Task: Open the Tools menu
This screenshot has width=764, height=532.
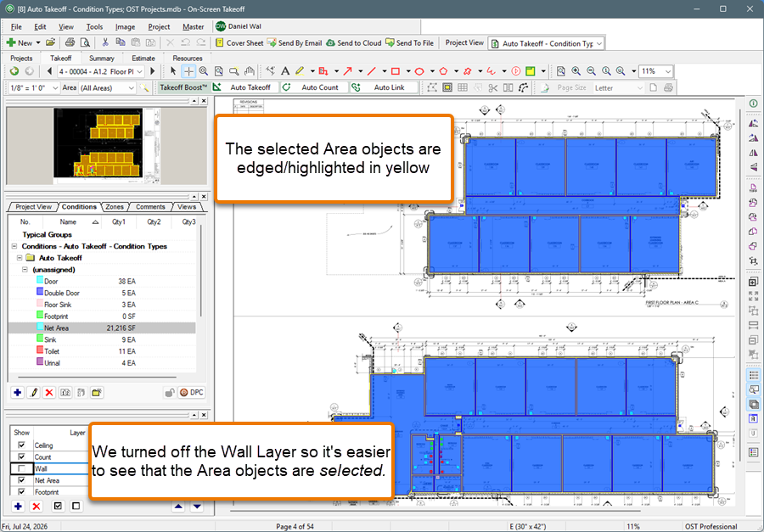Action: [94, 27]
